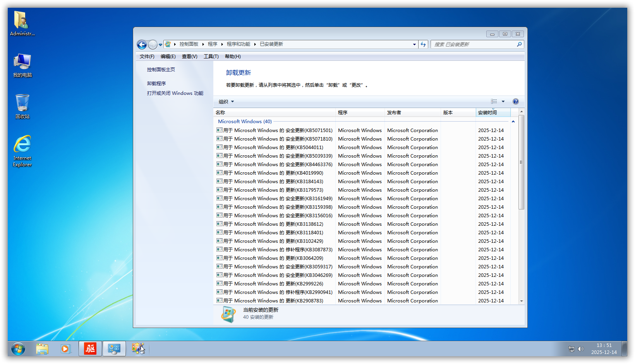The width and height of the screenshot is (635, 364).
Task: Click the icon of update KB3184143
Action: pos(220,181)
